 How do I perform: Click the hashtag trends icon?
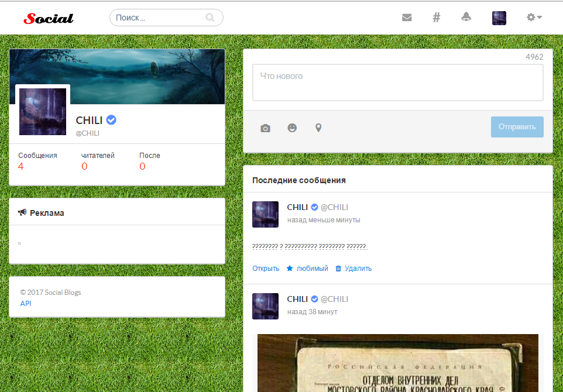point(436,18)
